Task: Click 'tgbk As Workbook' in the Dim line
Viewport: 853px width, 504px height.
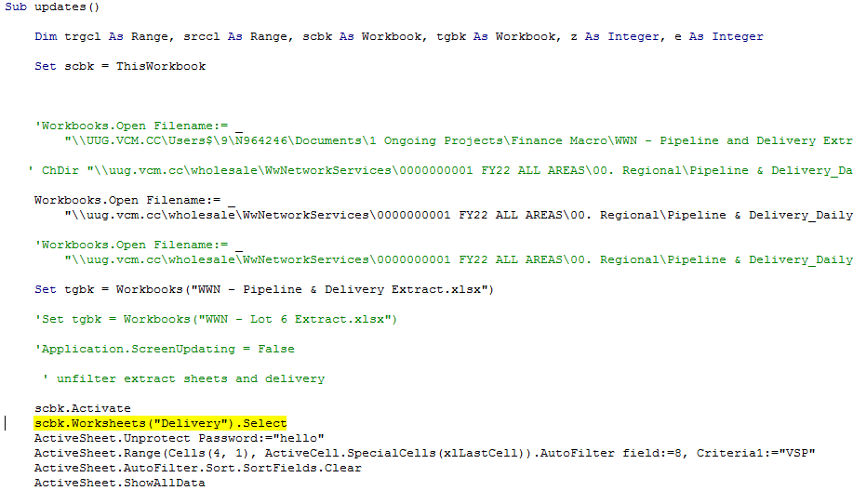Action: point(496,36)
